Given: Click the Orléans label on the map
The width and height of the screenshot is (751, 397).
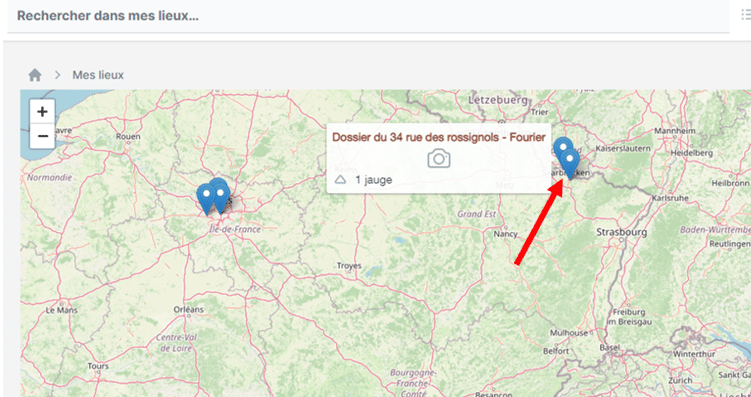Looking at the screenshot, I should [188, 309].
